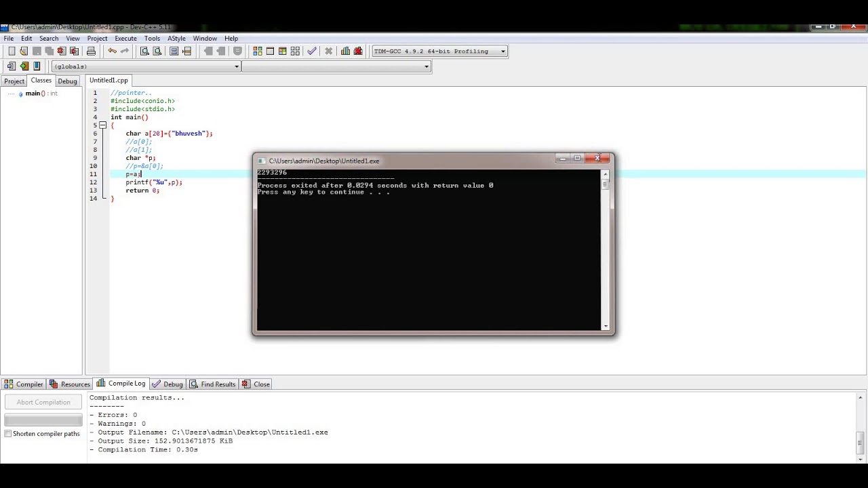
Task: Click the Save file toolbar icon
Action: (37, 51)
